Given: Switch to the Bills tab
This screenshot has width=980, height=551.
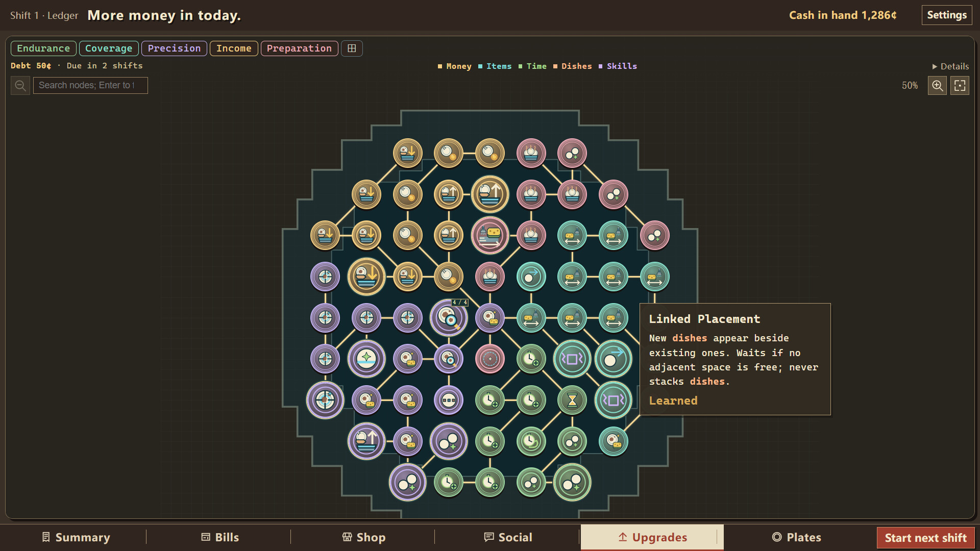Looking at the screenshot, I should click(219, 537).
